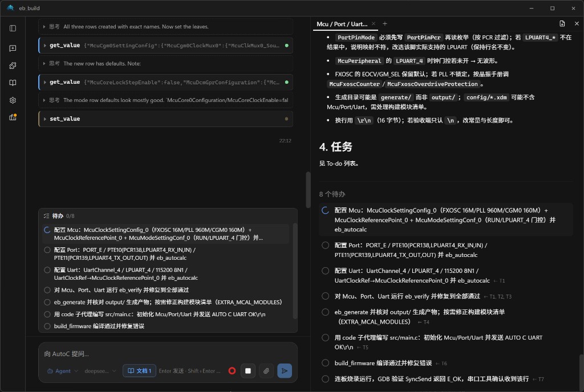Click the McuPeripheral code tag

[x=359, y=61]
